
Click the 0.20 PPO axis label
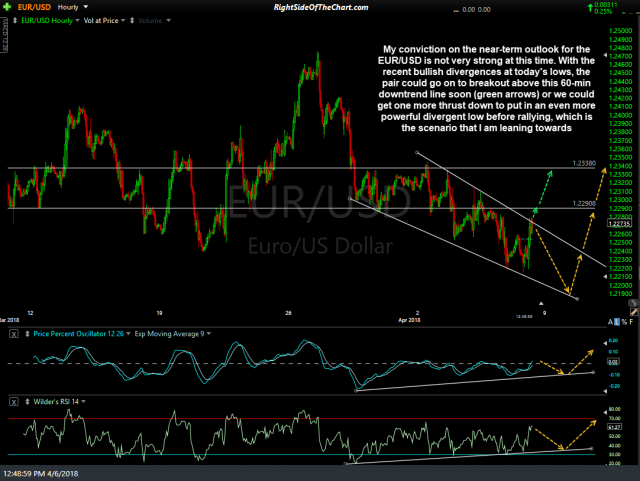point(613,341)
